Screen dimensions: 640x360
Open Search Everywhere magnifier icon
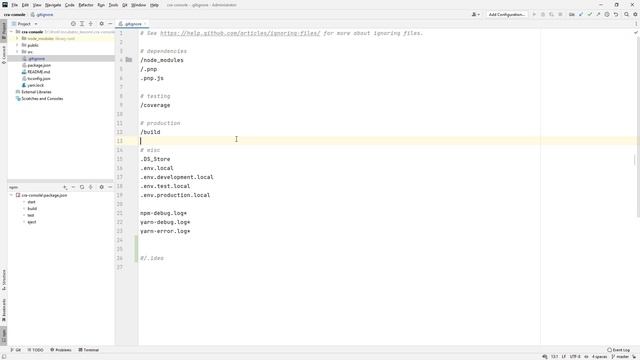tap(627, 14)
